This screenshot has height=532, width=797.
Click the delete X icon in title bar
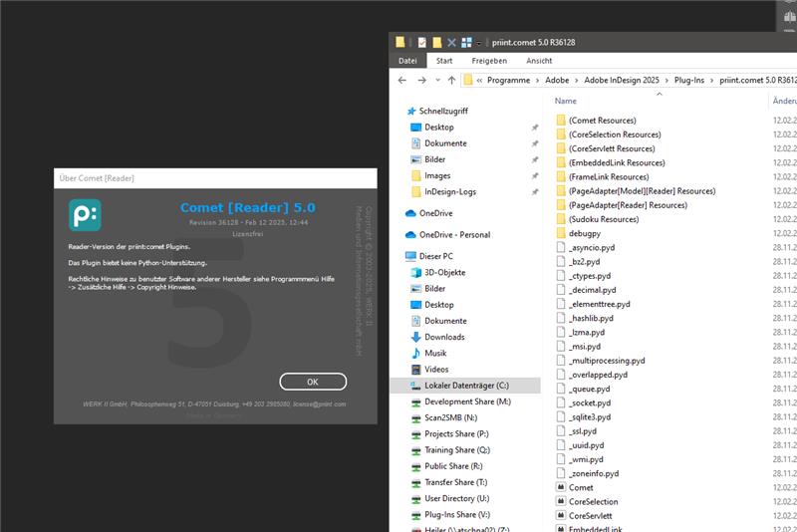tap(451, 42)
